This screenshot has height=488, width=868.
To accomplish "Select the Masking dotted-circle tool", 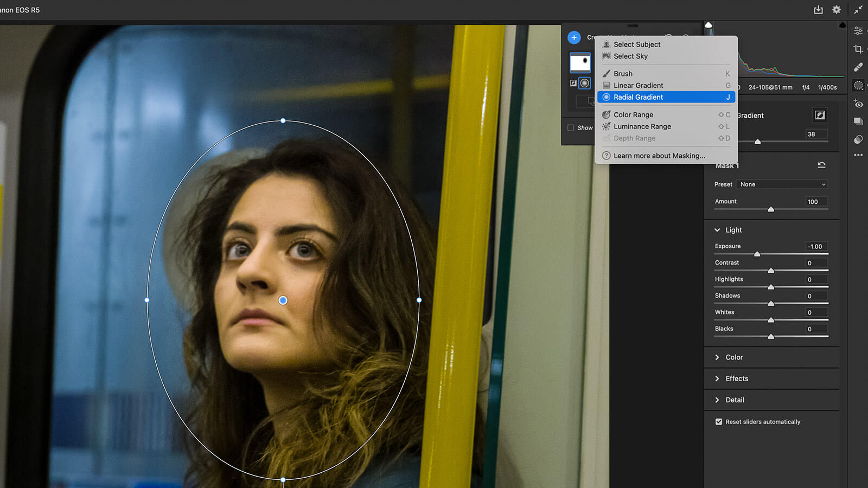I will [858, 85].
